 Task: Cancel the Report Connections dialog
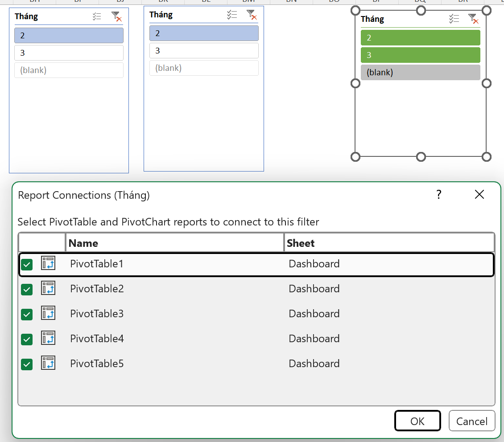472,421
